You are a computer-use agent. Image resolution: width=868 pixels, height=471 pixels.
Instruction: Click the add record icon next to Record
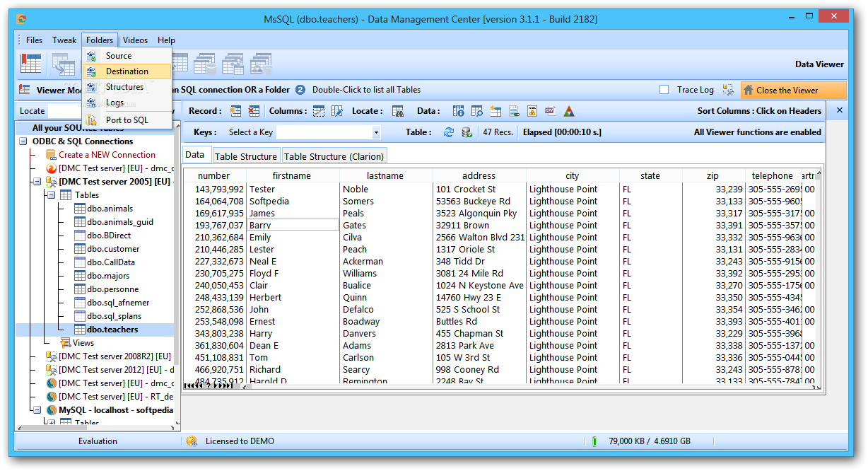click(x=235, y=111)
